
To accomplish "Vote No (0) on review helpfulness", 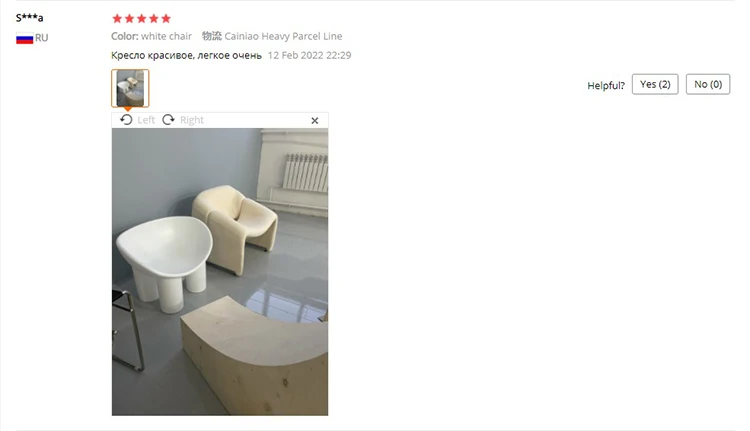I will [x=708, y=84].
